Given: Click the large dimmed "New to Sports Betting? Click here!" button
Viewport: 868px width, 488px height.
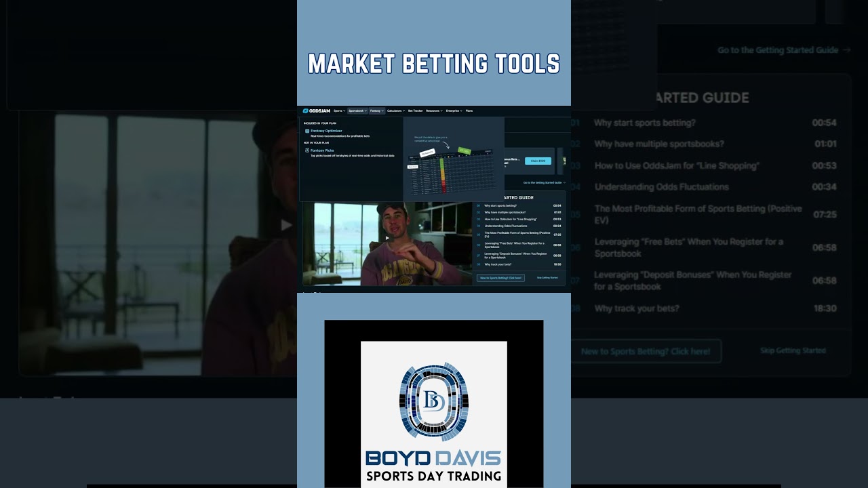Looking at the screenshot, I should pos(646,351).
